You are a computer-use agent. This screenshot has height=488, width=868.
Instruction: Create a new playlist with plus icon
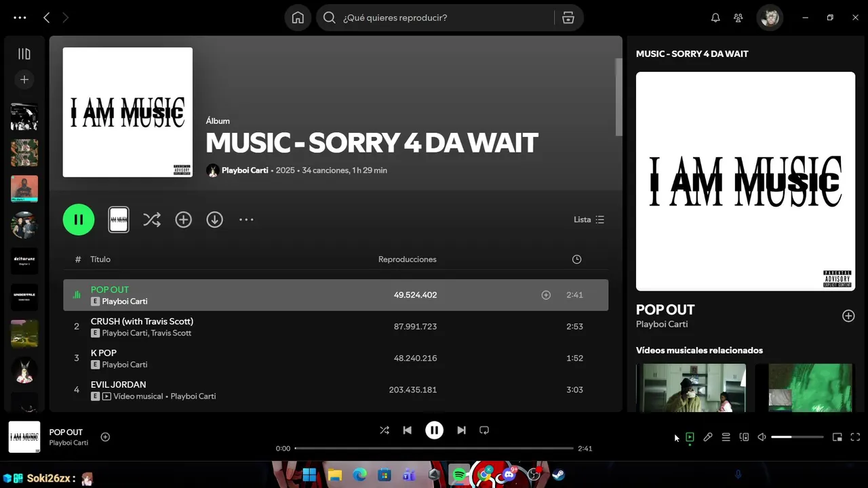pyautogui.click(x=24, y=79)
